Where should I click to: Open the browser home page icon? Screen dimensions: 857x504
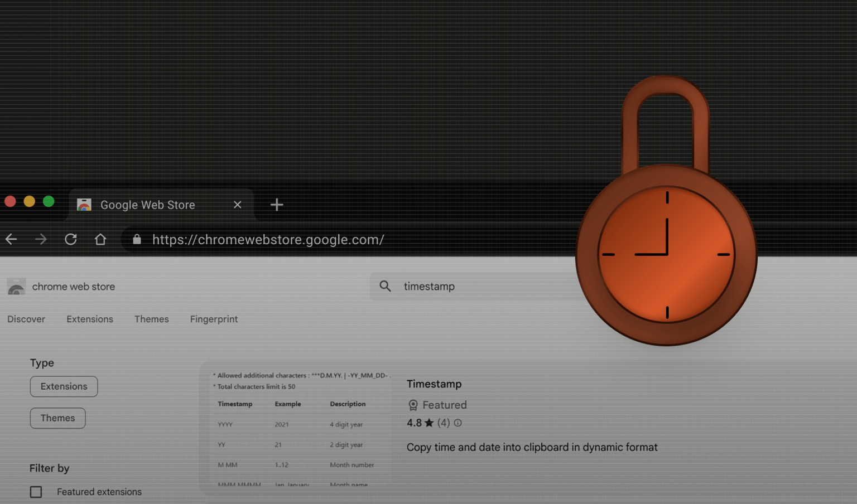click(x=100, y=239)
